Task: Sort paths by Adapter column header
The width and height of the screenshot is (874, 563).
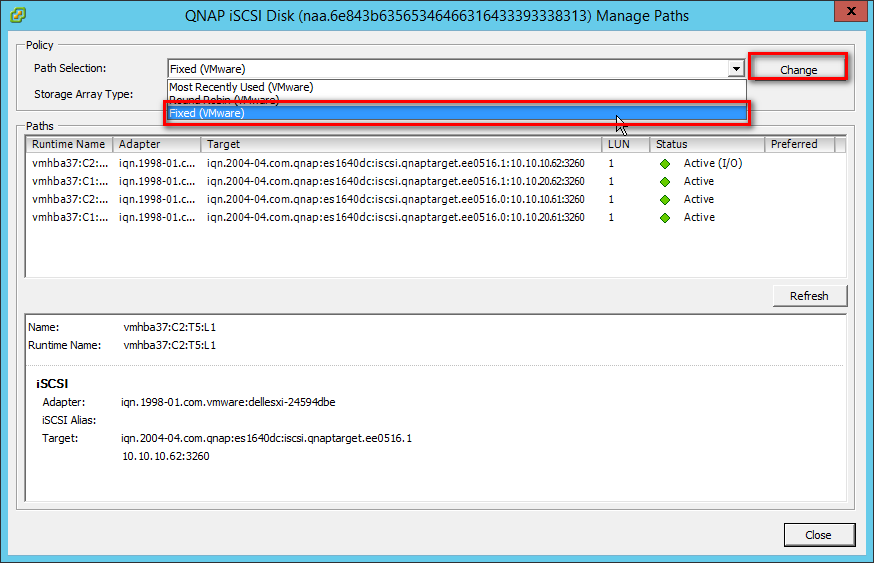Action: [155, 144]
